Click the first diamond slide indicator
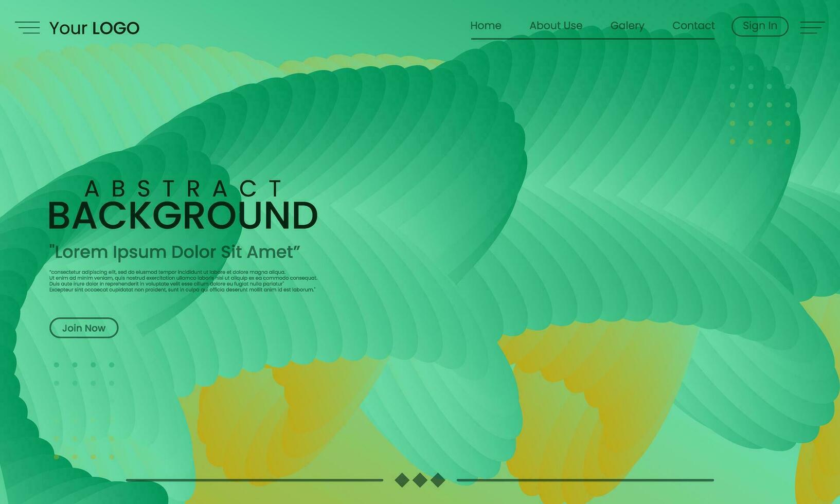This screenshot has width=840, height=504. click(402, 480)
